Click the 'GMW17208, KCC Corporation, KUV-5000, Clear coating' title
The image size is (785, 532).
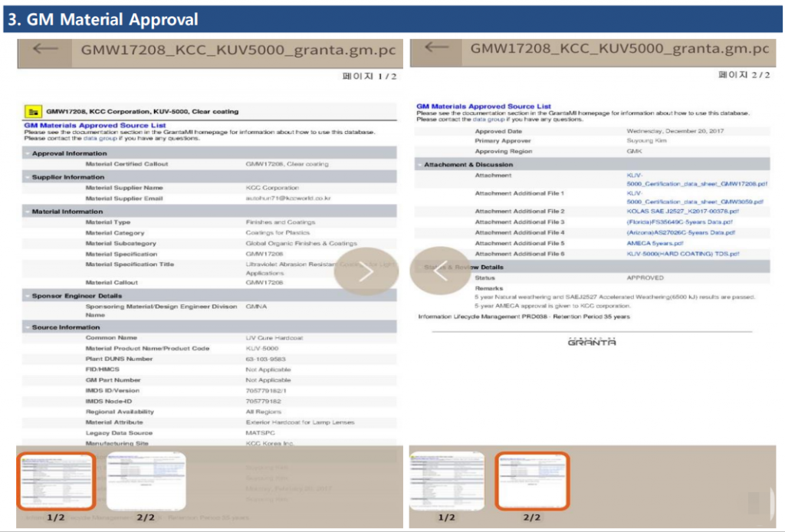coord(142,112)
